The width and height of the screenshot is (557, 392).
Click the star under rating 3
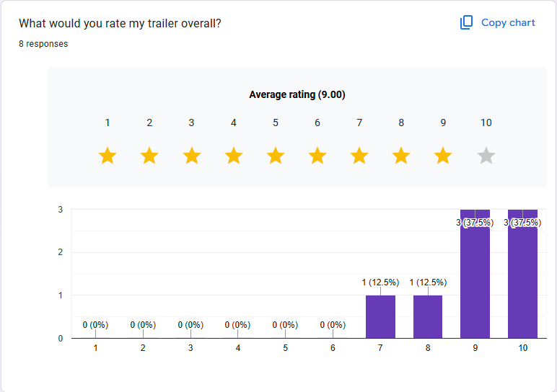point(191,156)
